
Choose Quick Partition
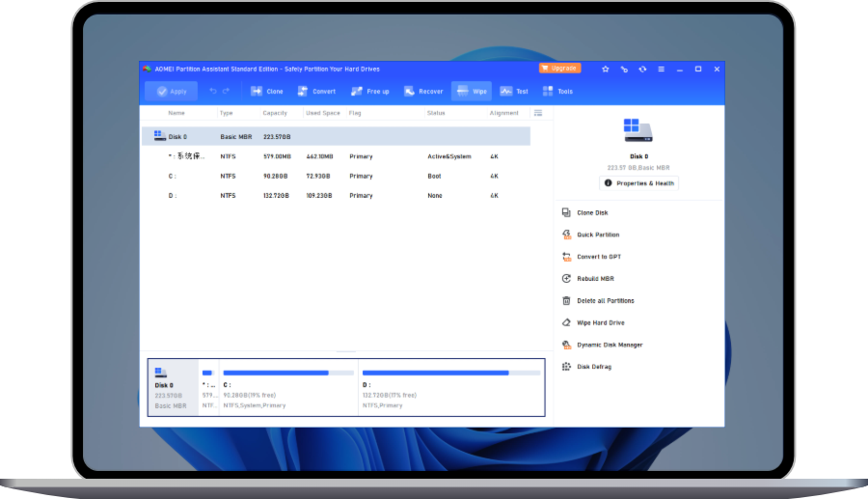coord(598,235)
